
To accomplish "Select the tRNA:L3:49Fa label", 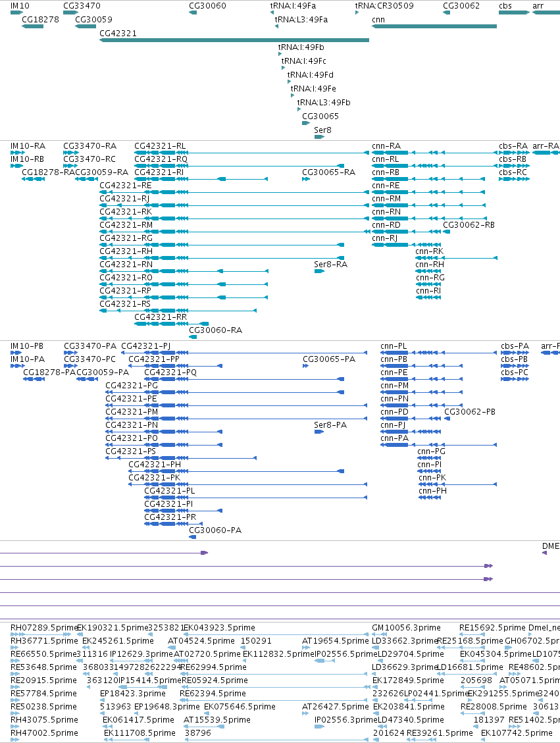I will point(301,20).
